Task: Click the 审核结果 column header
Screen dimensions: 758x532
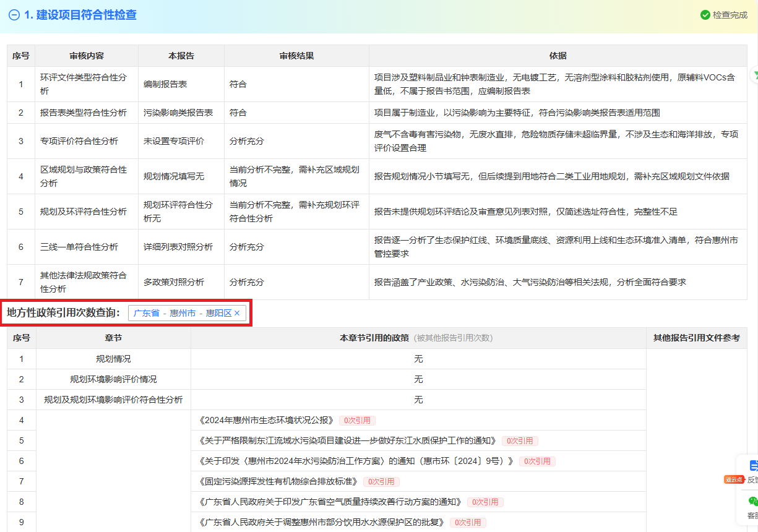Action: pos(296,56)
